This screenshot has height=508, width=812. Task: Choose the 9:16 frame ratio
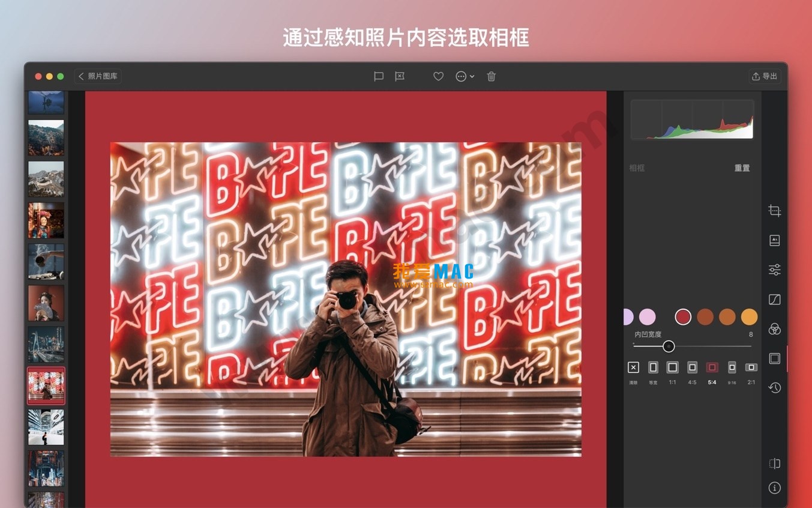click(732, 367)
